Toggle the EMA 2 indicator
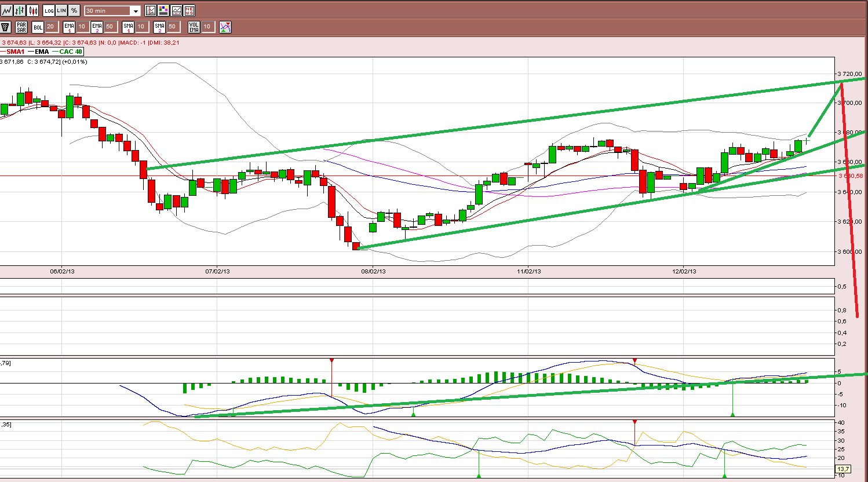This screenshot has height=482, width=868. point(97,27)
